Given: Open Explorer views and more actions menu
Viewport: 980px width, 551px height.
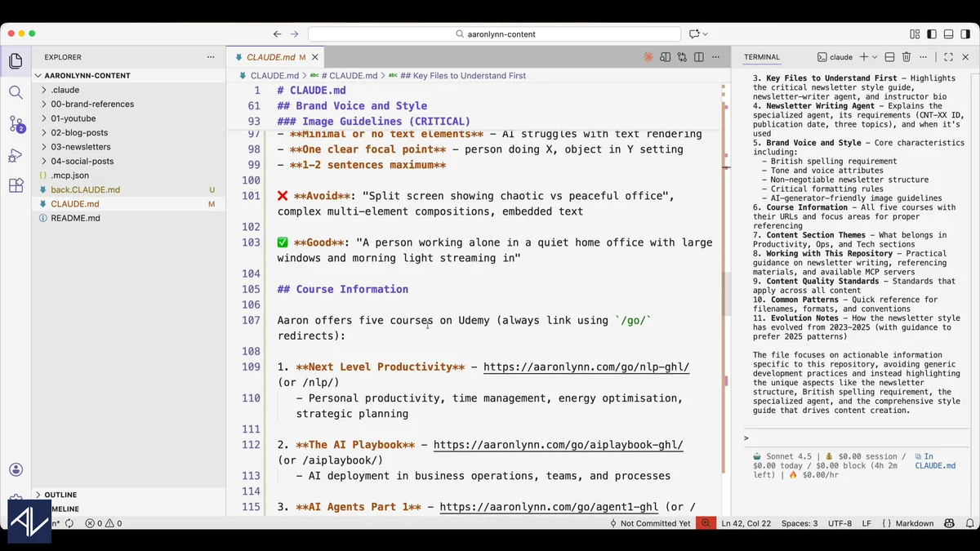Looking at the screenshot, I should pyautogui.click(x=212, y=57).
